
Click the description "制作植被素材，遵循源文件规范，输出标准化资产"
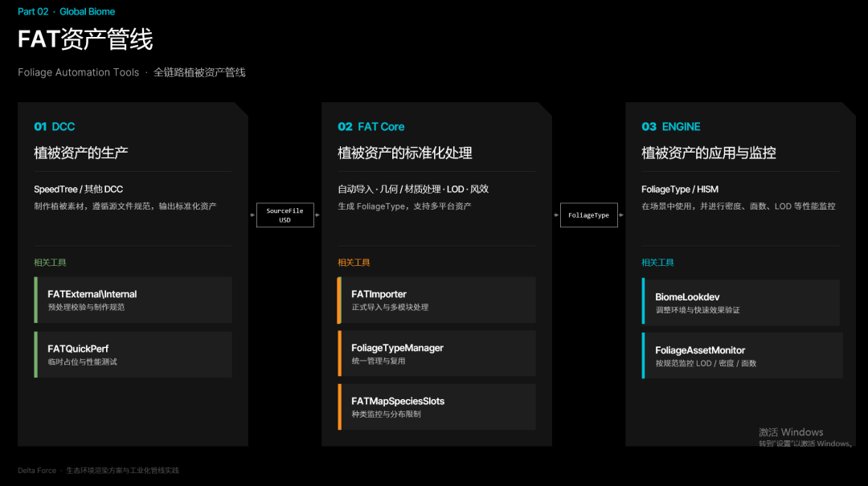click(x=125, y=206)
